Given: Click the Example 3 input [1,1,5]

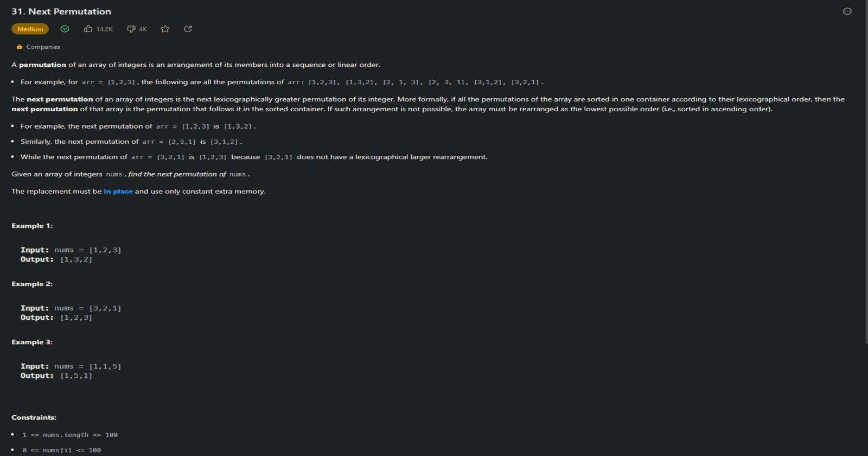Looking at the screenshot, I should pyautogui.click(x=105, y=366).
